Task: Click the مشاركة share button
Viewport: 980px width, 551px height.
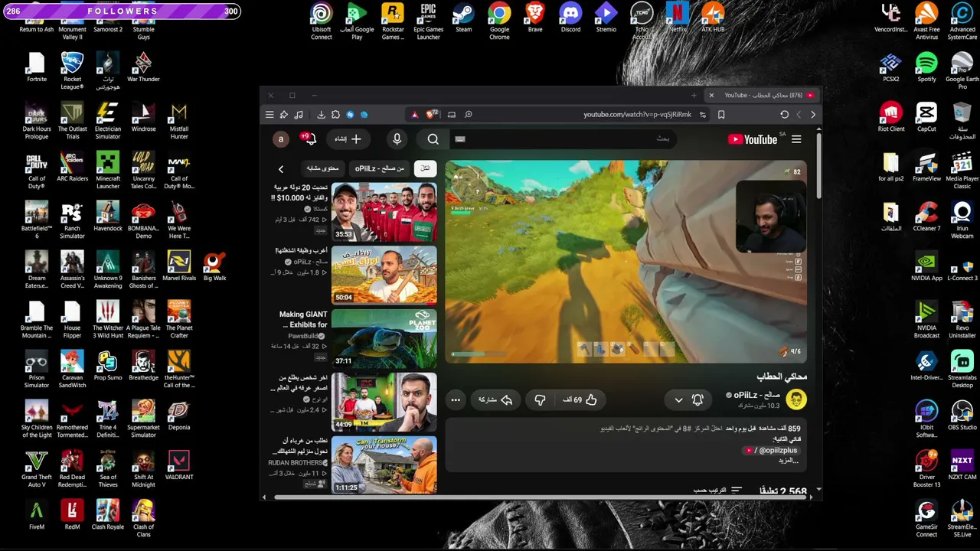Action: point(495,399)
